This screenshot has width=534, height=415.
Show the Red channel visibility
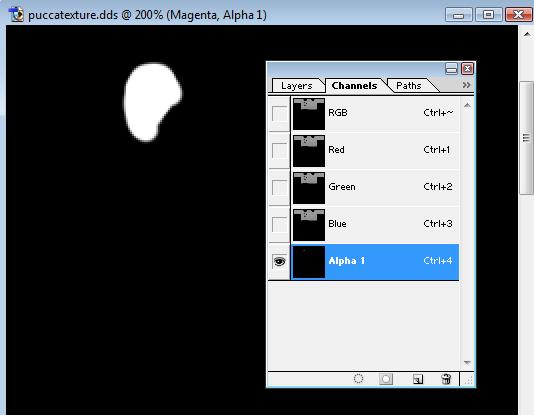coord(279,150)
